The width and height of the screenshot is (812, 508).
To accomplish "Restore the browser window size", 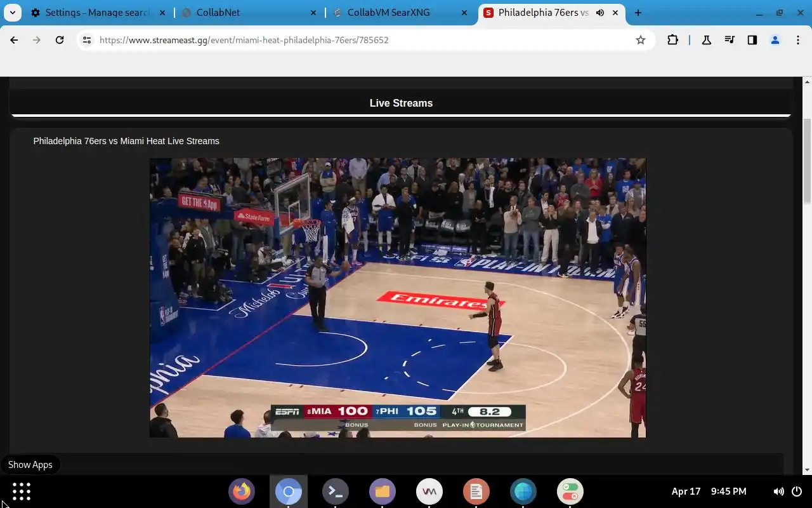I will (x=780, y=13).
